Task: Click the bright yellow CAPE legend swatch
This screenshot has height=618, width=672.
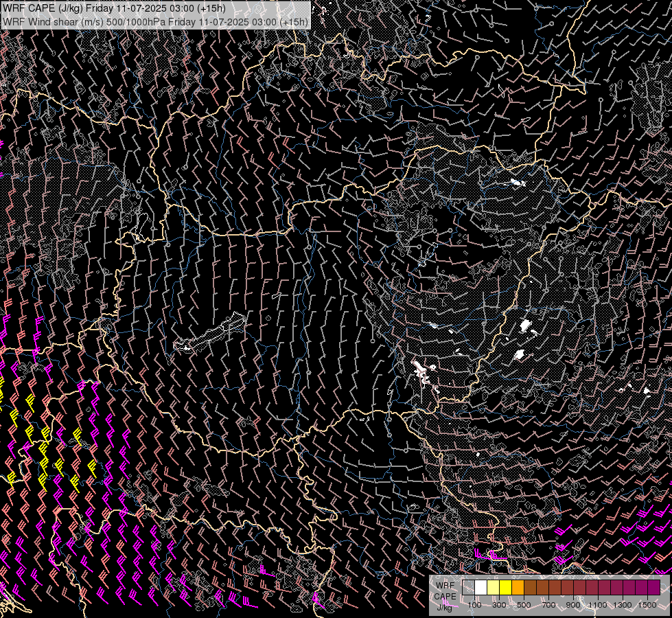Action: click(506, 587)
